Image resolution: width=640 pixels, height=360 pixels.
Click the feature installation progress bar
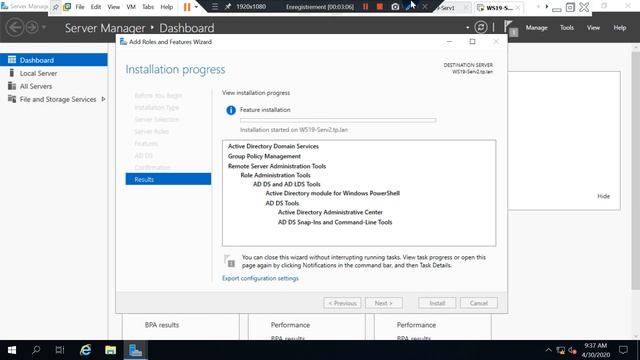338,120
